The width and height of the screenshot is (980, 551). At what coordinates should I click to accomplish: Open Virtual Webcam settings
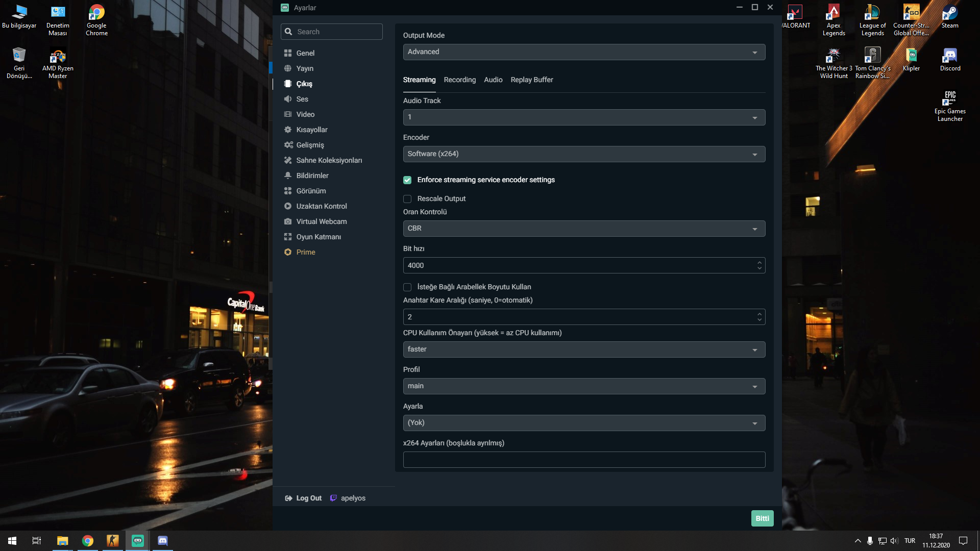pos(321,221)
